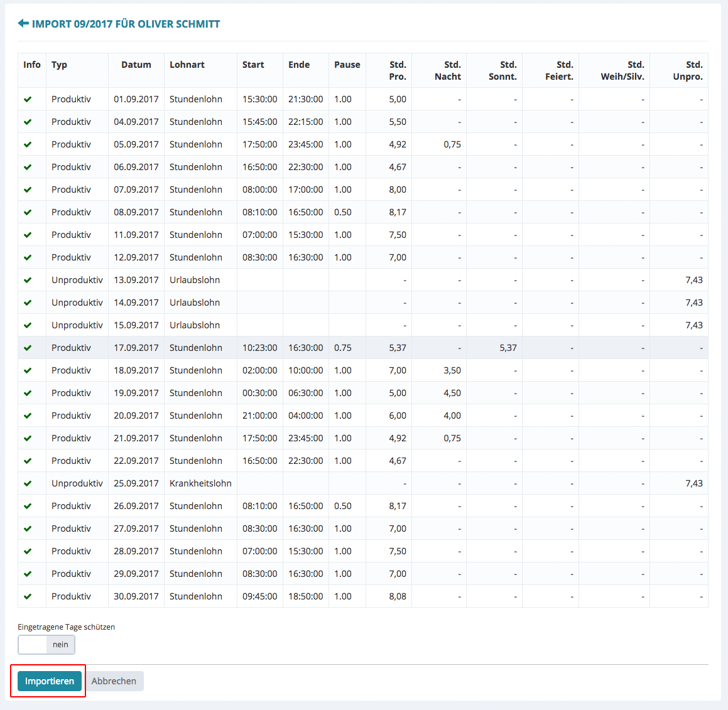Click the green checkmark for 01.09.2017
The height and width of the screenshot is (710, 728).
pos(28,99)
